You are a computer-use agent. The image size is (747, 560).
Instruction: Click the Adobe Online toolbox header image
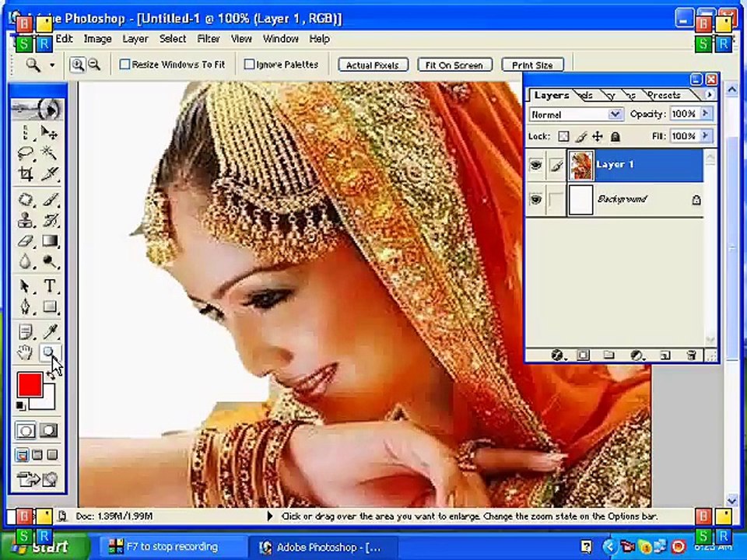37,110
